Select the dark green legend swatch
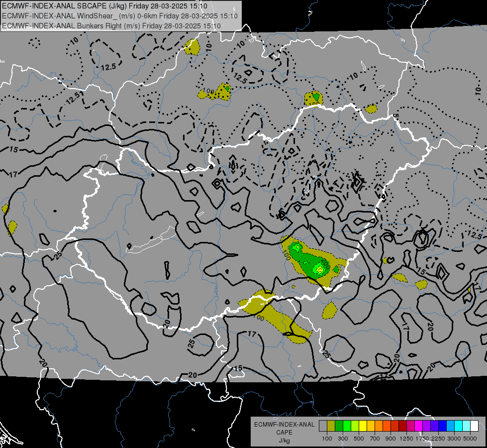The image size is (487, 448). [x=339, y=426]
